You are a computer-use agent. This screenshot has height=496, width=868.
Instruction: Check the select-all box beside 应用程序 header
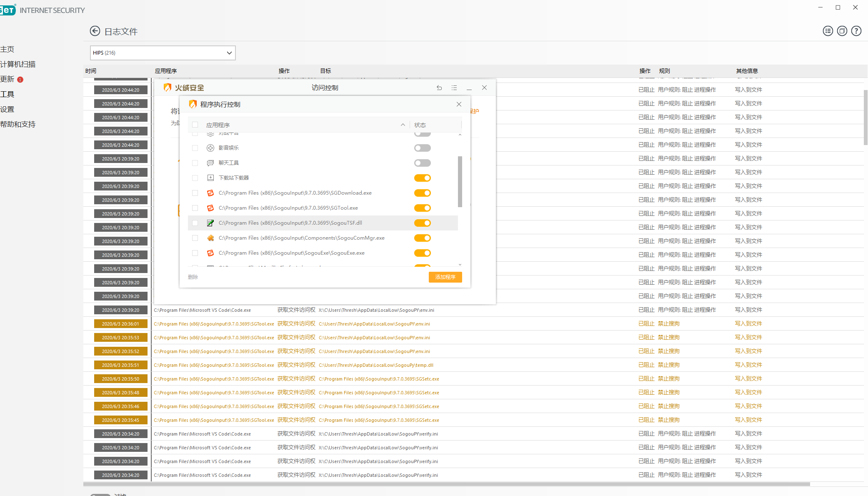(x=195, y=125)
